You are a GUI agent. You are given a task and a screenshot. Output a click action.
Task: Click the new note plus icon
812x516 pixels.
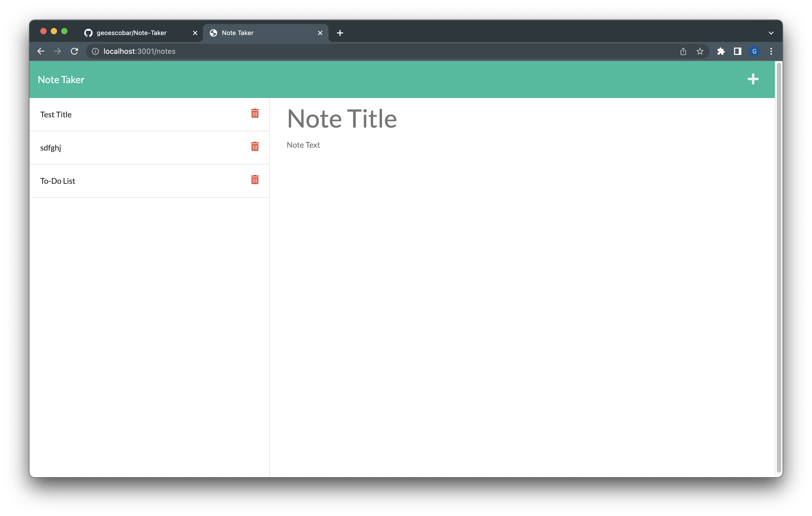753,79
